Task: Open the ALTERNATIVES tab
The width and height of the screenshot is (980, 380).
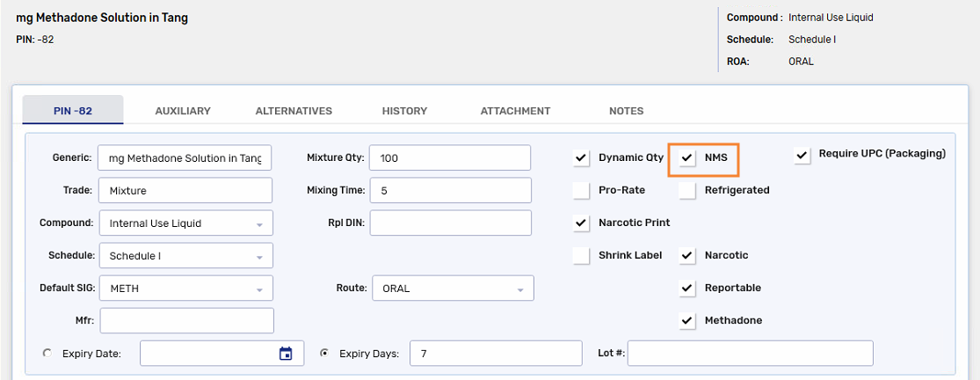Action: [x=294, y=111]
